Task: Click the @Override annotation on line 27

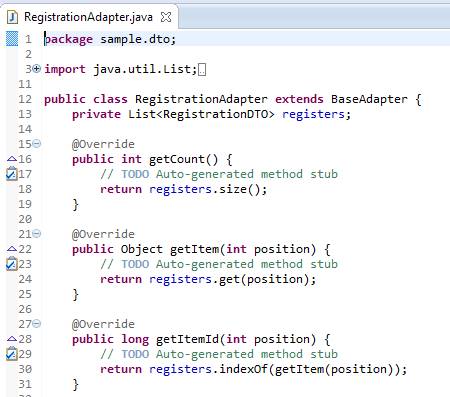Action: (103, 324)
